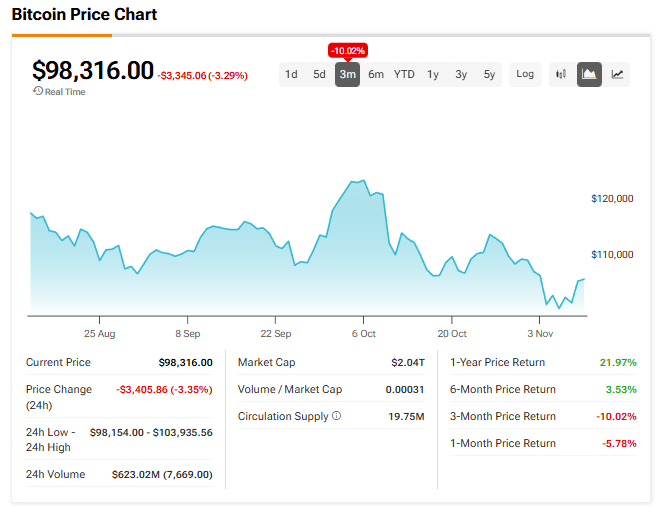Select the YTD time range
Viewport: 662px width, 516px height.
tap(404, 74)
